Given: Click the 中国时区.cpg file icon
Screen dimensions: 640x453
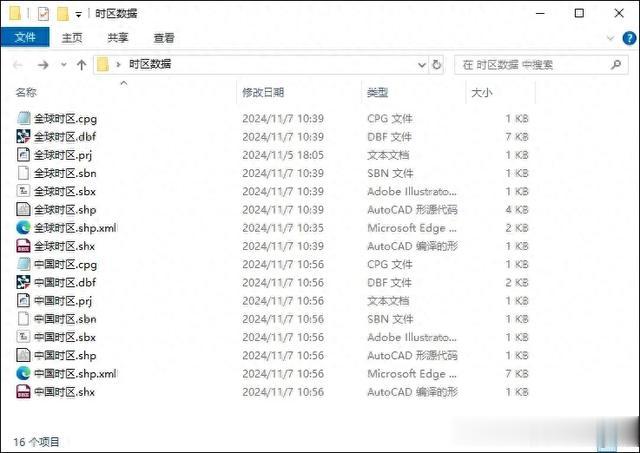Looking at the screenshot, I should [23, 264].
